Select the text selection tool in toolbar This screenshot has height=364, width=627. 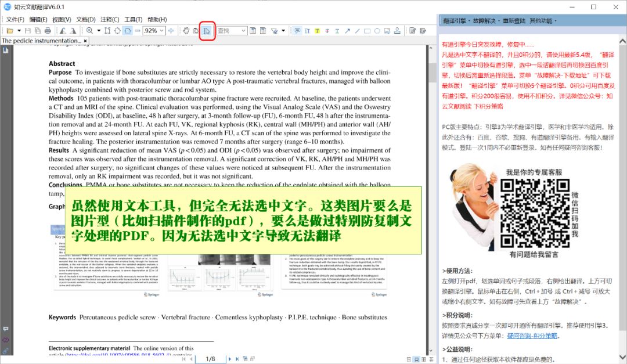[207, 31]
